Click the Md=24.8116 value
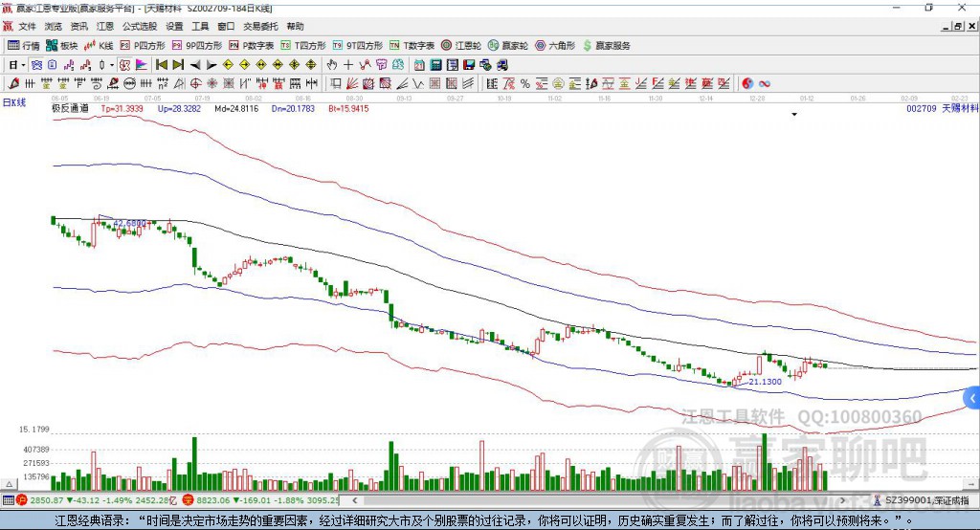Screen dimensions: 980x530 coord(236,109)
